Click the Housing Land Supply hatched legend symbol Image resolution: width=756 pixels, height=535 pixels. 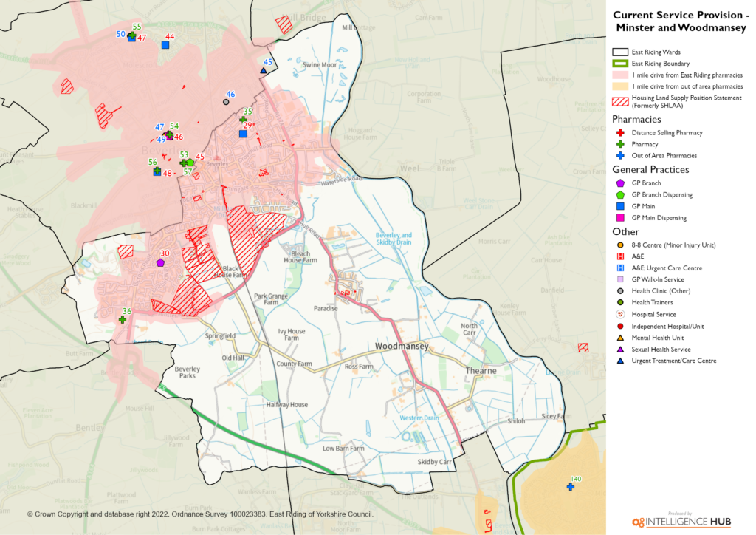tap(620, 101)
